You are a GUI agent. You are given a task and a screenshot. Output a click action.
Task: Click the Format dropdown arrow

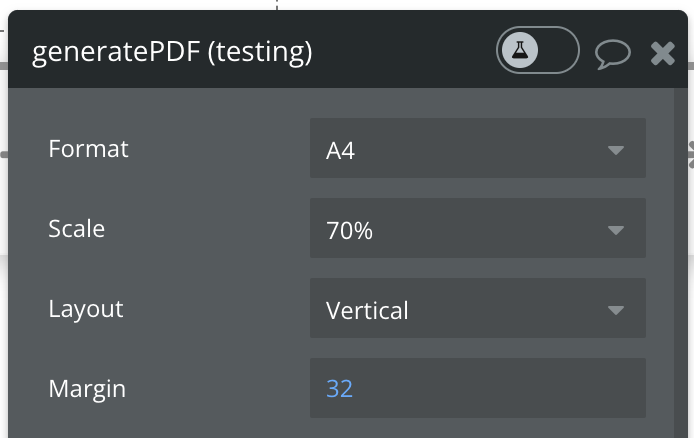(x=615, y=151)
